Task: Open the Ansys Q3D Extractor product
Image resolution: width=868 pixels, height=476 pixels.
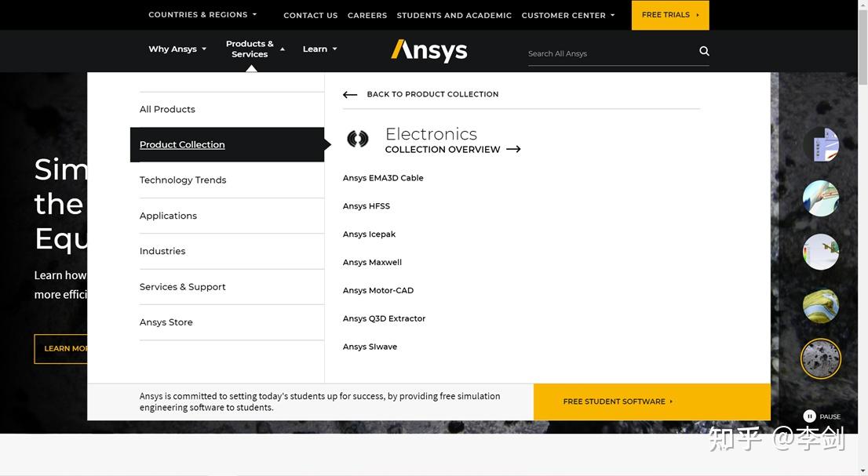Action: pyautogui.click(x=385, y=319)
